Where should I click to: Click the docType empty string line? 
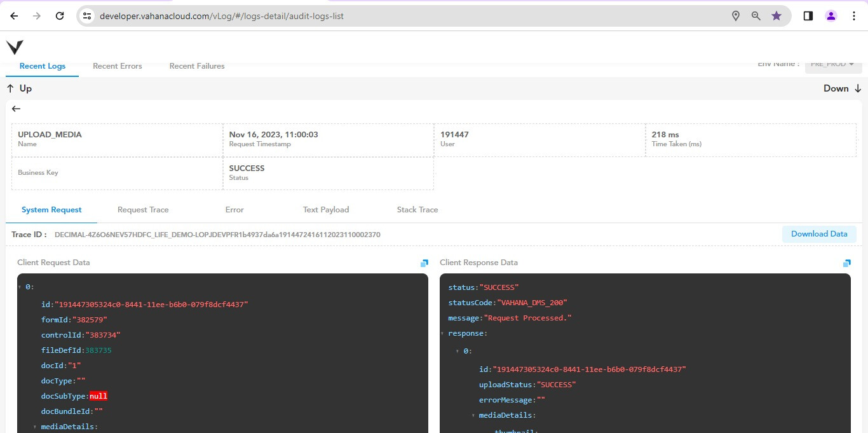(x=64, y=381)
